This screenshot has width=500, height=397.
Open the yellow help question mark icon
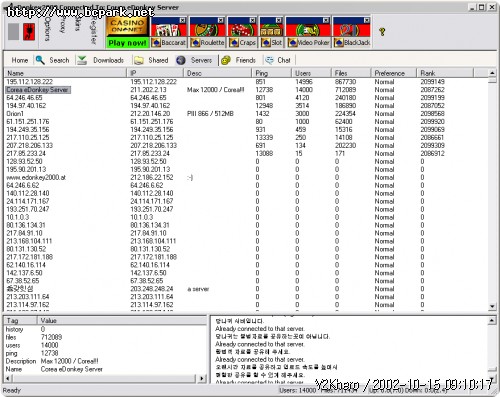(382, 32)
